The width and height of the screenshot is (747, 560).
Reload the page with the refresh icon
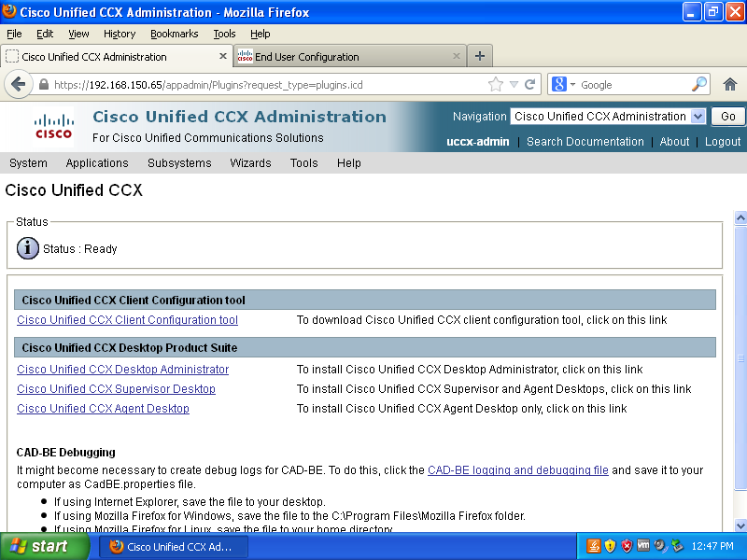[x=529, y=85]
